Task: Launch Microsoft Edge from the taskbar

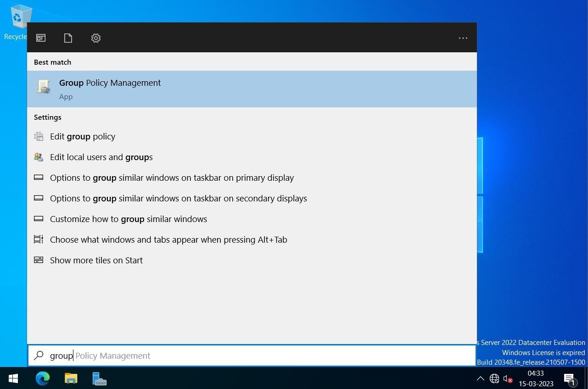Action: (x=43, y=378)
